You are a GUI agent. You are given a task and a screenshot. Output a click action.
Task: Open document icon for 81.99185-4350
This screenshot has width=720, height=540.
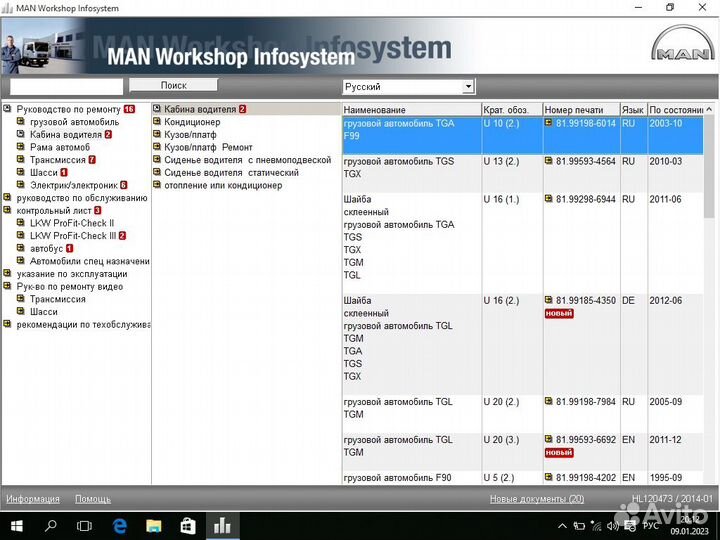tap(549, 300)
